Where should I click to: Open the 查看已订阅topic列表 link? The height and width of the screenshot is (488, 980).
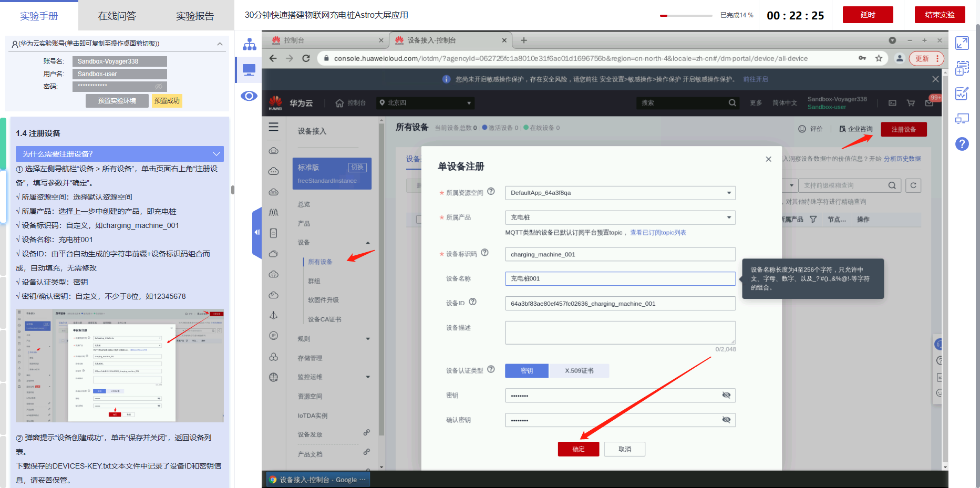pos(658,233)
